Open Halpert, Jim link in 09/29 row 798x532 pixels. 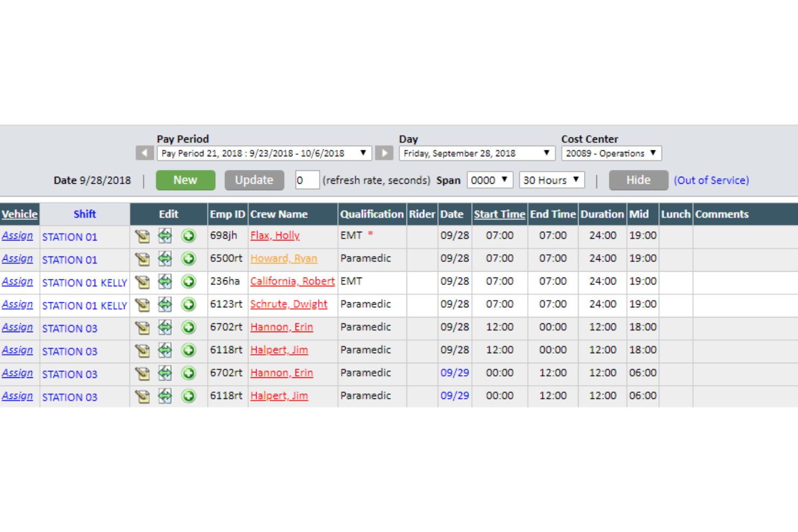point(279,396)
